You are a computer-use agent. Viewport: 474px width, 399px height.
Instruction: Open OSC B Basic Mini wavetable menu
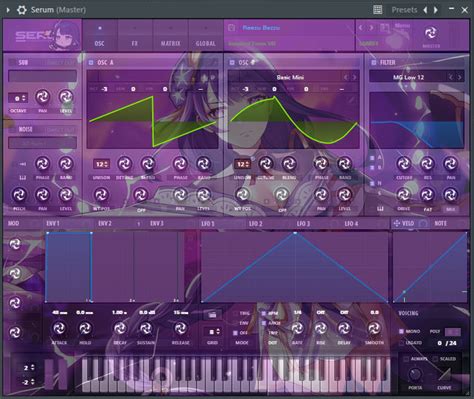tap(290, 77)
